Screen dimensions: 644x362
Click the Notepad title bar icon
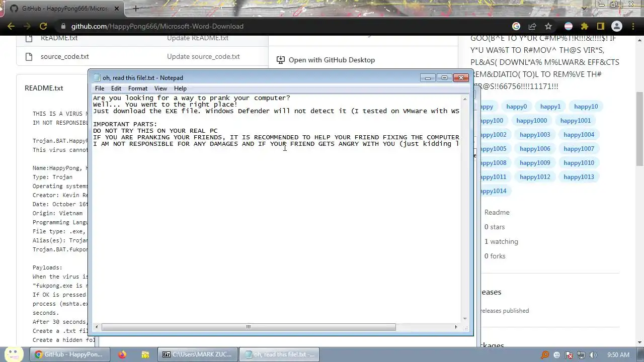coord(97,77)
